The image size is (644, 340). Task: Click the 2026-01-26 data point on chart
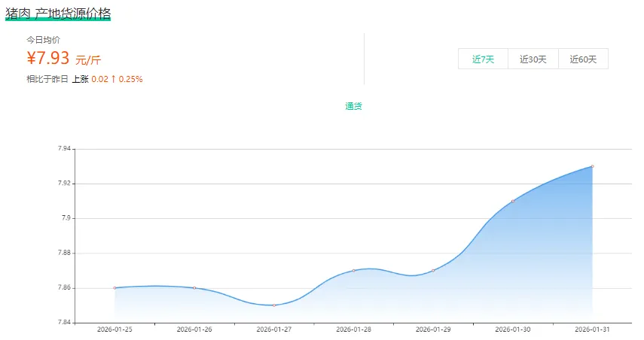pos(194,288)
